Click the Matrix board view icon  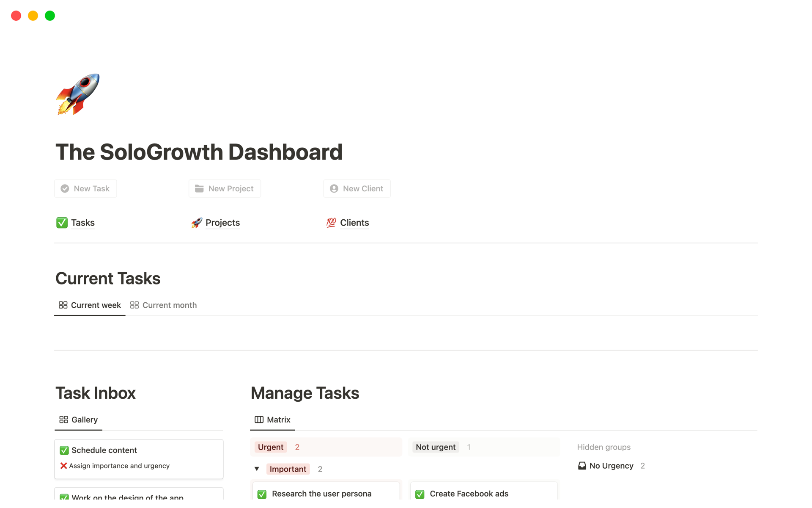[x=259, y=420]
